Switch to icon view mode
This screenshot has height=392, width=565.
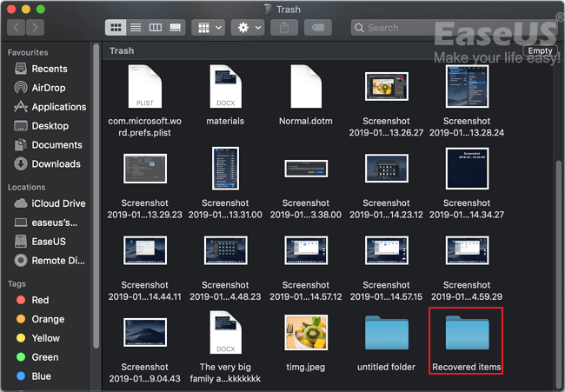(x=116, y=28)
